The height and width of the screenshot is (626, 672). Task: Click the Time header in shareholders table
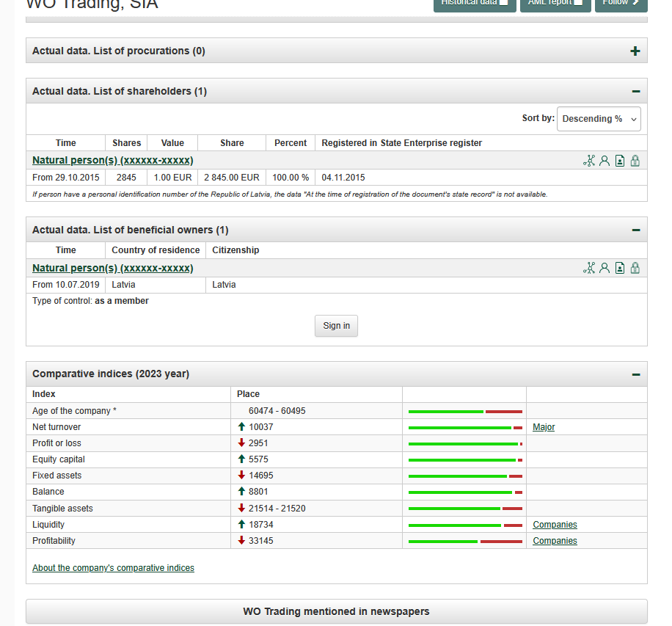65,143
